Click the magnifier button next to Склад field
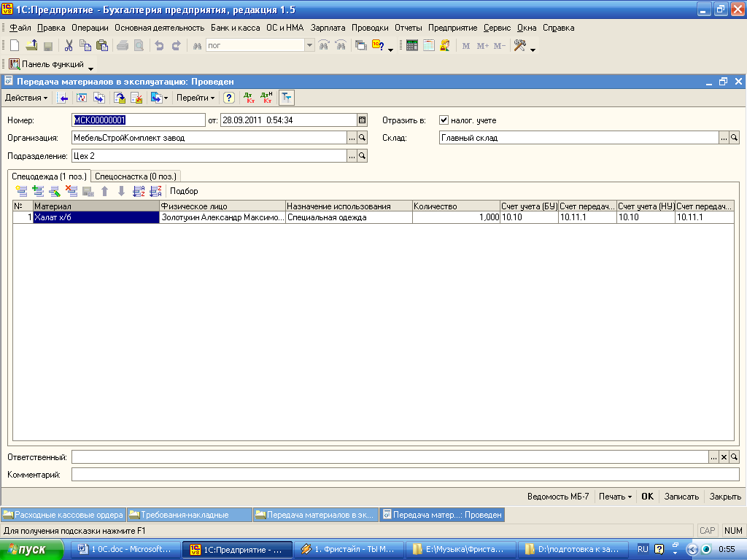Image resolution: width=747 pixels, height=560 pixels. [x=734, y=138]
